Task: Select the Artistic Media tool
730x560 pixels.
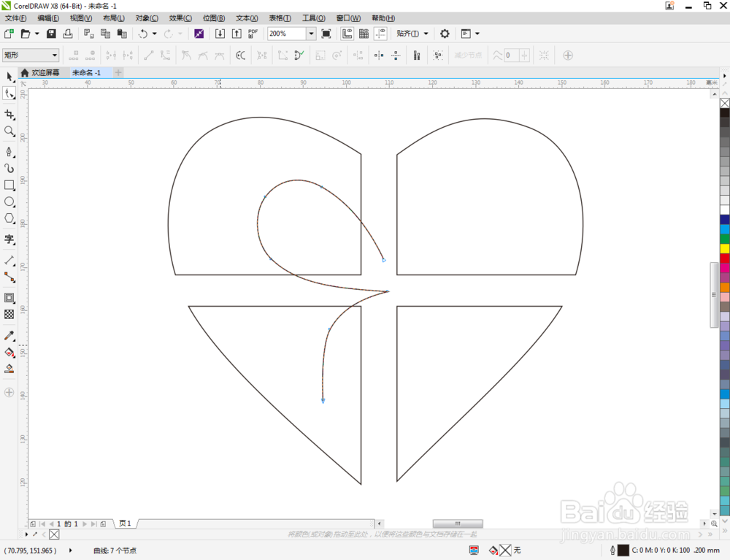Action: (x=9, y=168)
